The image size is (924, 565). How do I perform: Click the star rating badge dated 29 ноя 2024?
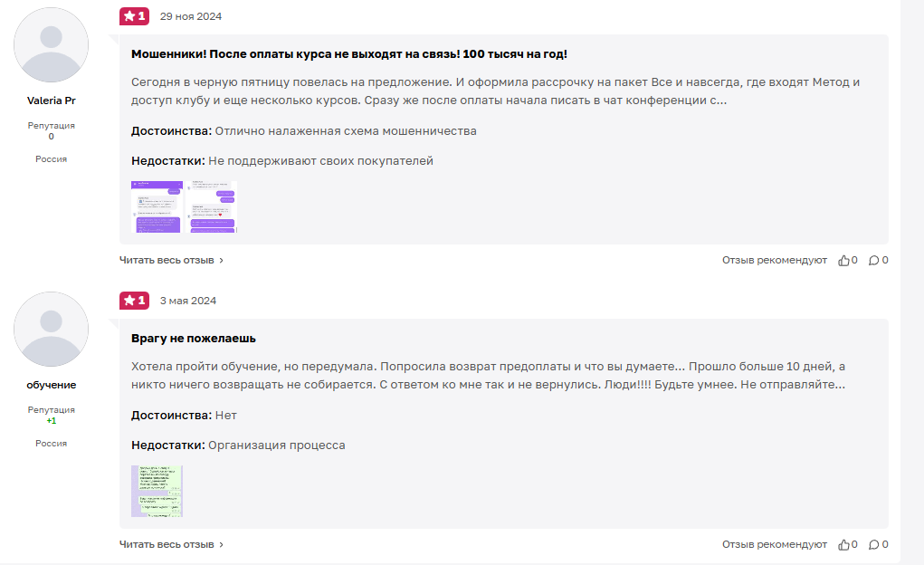134,16
